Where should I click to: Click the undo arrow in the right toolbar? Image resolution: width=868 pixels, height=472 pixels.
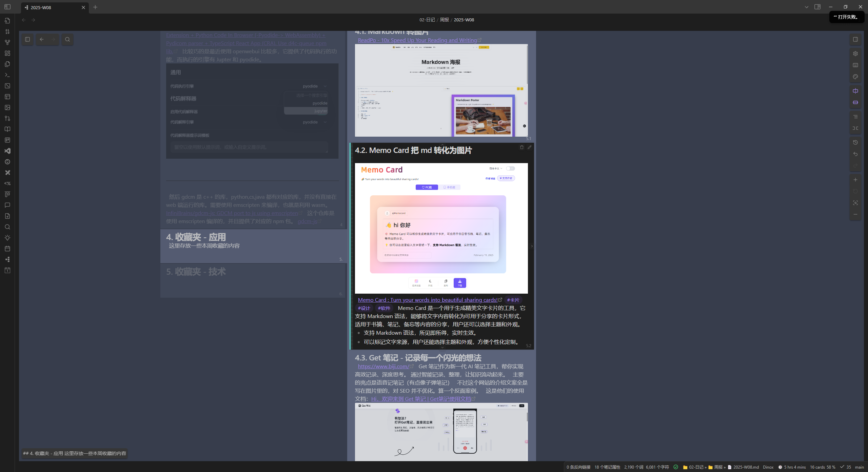click(855, 154)
